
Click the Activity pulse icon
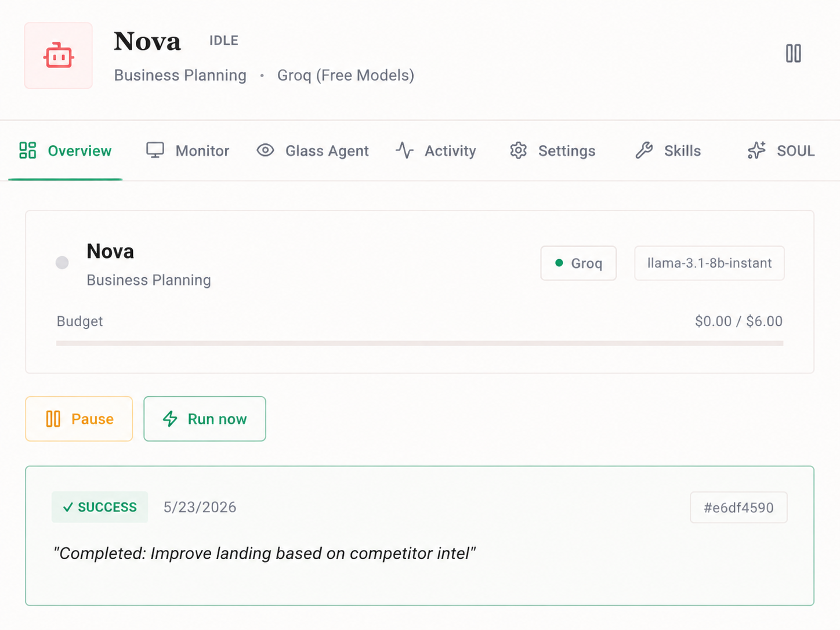(404, 151)
